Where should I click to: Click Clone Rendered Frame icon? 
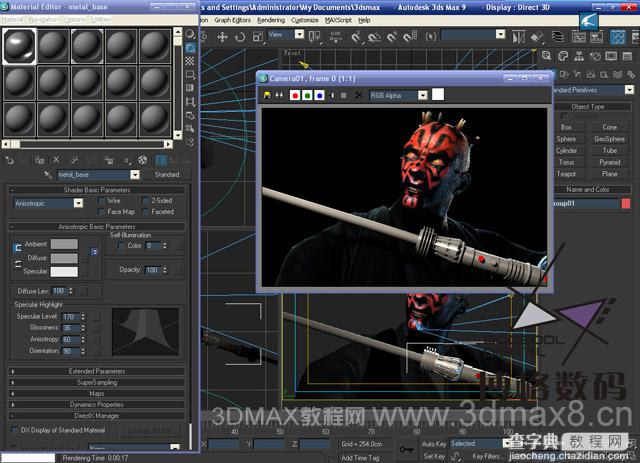(279, 95)
